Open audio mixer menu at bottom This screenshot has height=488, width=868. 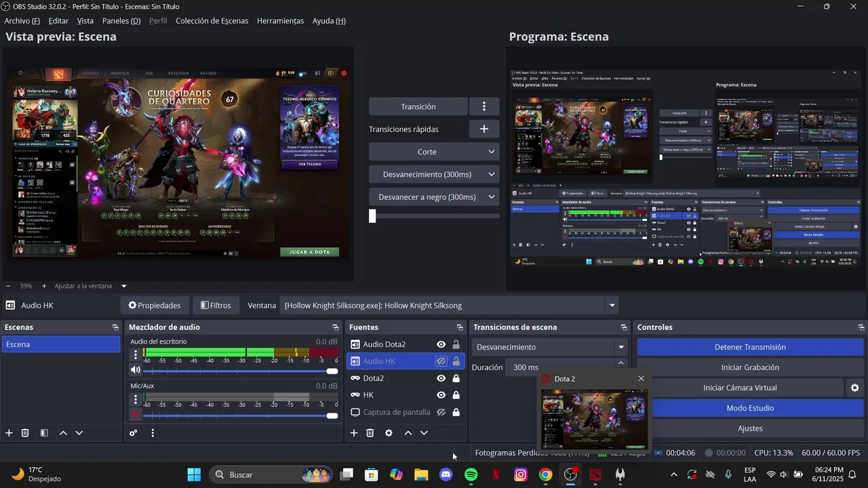153,433
